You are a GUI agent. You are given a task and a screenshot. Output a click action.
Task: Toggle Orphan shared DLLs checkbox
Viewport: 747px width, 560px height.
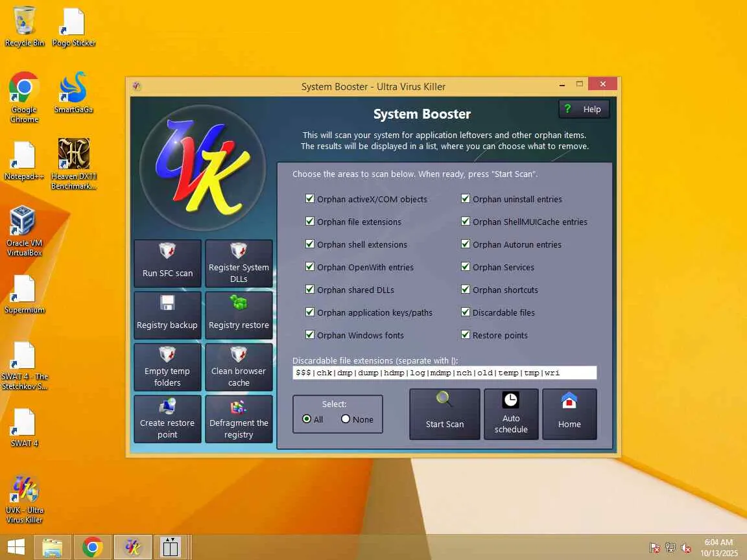310,290
